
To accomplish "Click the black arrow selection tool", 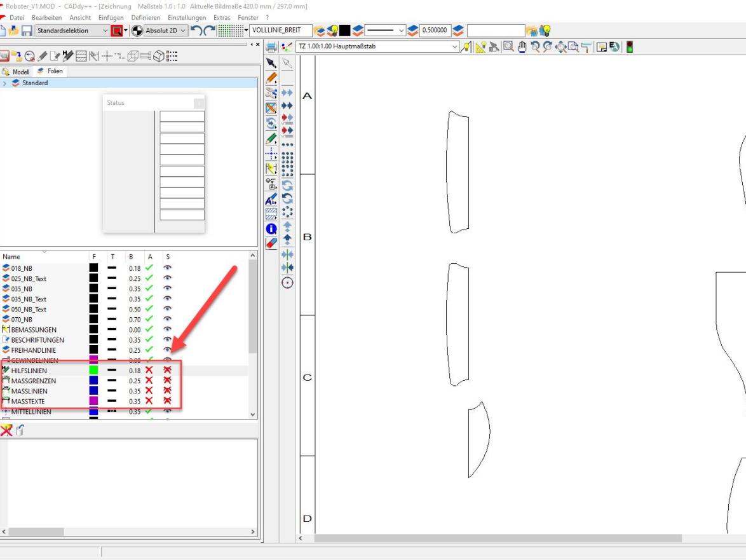I will [271, 62].
